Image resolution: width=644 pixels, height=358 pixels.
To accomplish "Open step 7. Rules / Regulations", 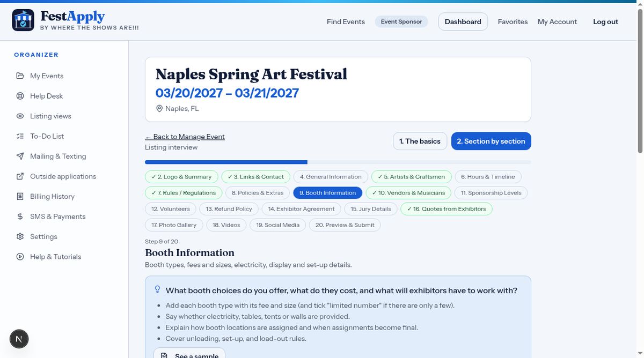I will 184,193.
